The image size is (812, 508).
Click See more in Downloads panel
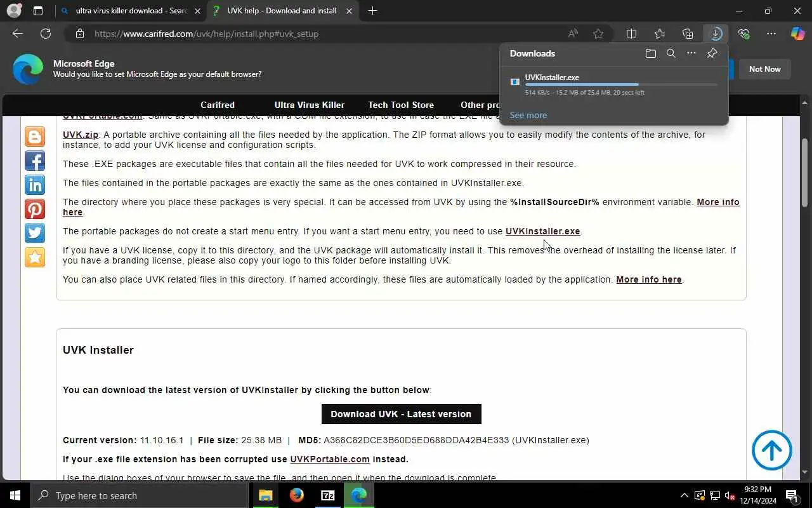tap(528, 115)
